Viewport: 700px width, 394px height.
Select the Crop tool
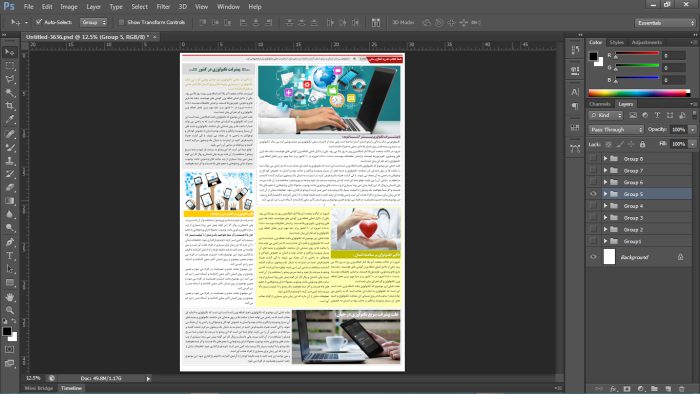pos(9,106)
